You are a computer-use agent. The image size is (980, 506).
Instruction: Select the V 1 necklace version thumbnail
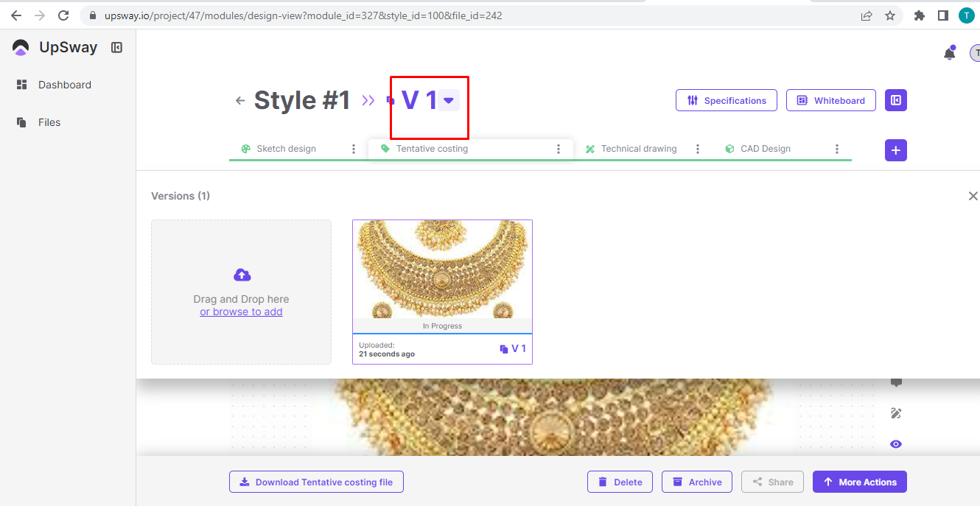[442, 270]
